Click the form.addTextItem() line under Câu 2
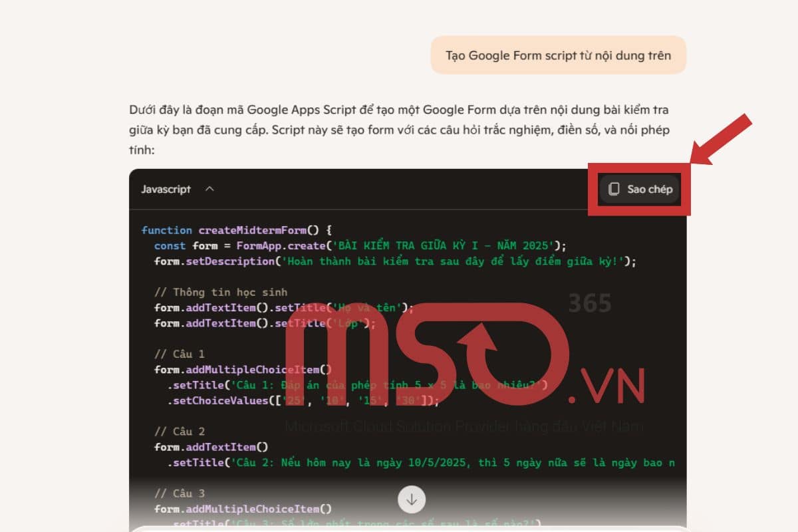The height and width of the screenshot is (532, 798). click(x=211, y=447)
